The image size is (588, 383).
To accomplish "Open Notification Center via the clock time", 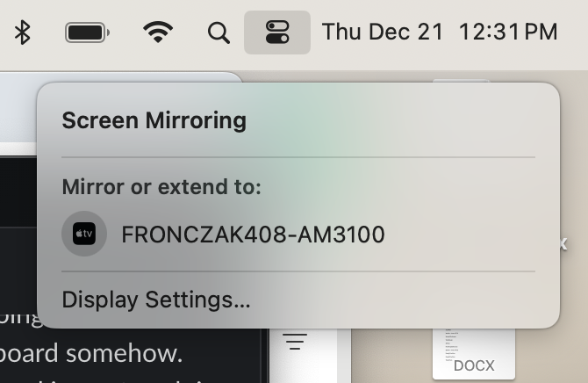I will [508, 33].
